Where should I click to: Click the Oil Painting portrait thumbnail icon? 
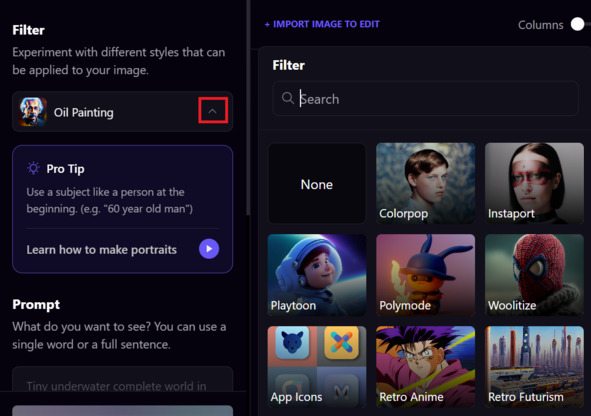click(x=33, y=112)
